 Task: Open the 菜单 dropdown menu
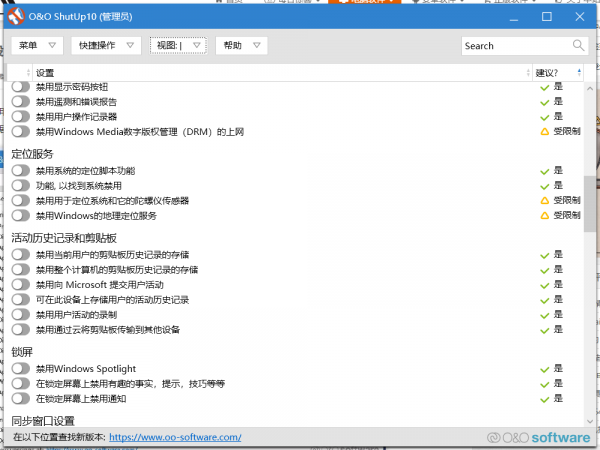[37, 46]
